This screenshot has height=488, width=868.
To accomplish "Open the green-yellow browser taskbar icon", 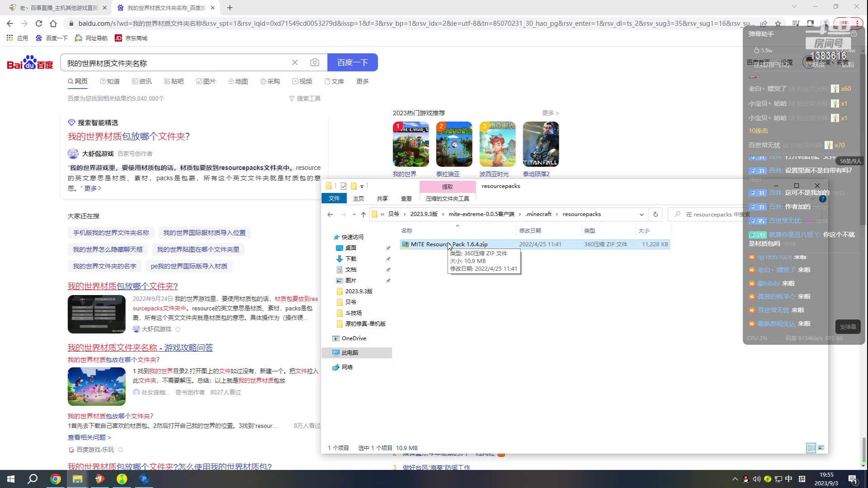I will pyautogui.click(x=122, y=479).
